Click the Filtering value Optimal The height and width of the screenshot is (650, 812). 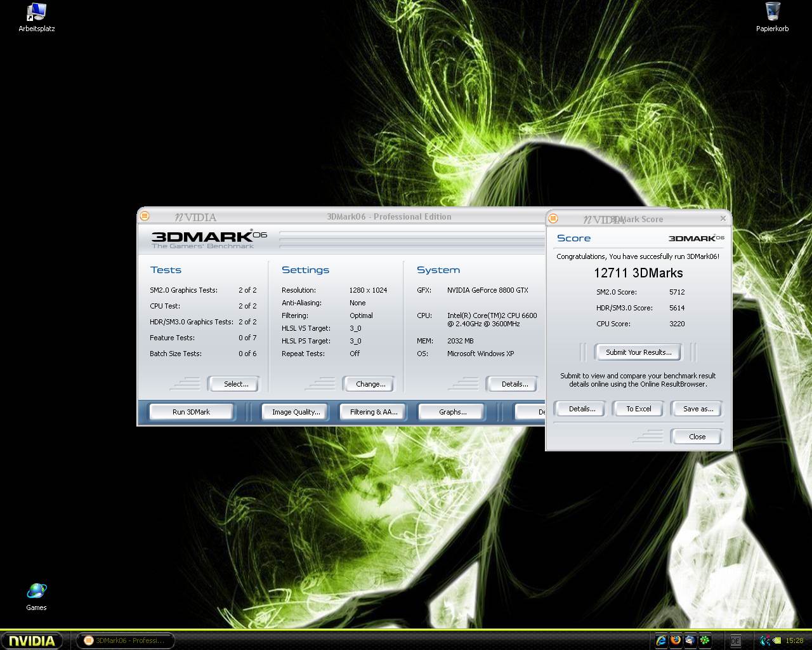point(361,315)
